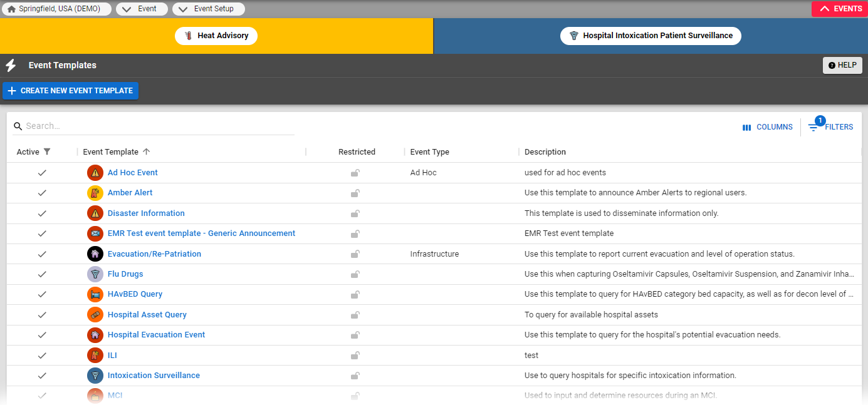Screen dimensions: 868x405
Task: Open the Evacuation/Re-Patriation template link
Action: (154, 254)
